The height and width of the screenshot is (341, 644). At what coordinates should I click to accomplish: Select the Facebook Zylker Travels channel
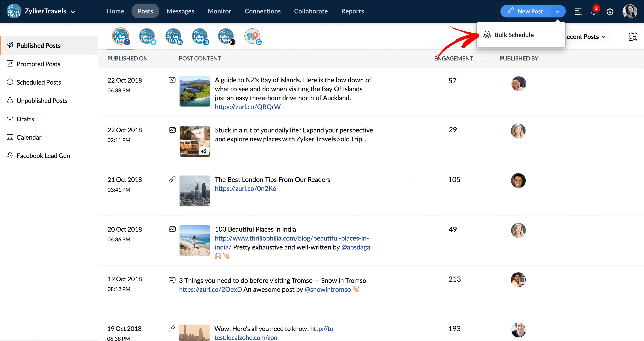coord(121,36)
